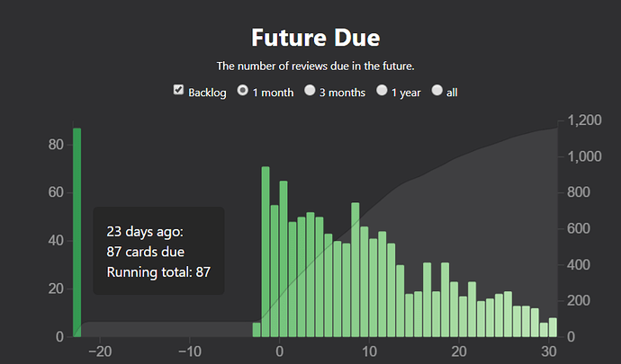Image resolution: width=621 pixels, height=364 pixels.
Task: Select the 1 year radio button
Action: pyautogui.click(x=382, y=90)
